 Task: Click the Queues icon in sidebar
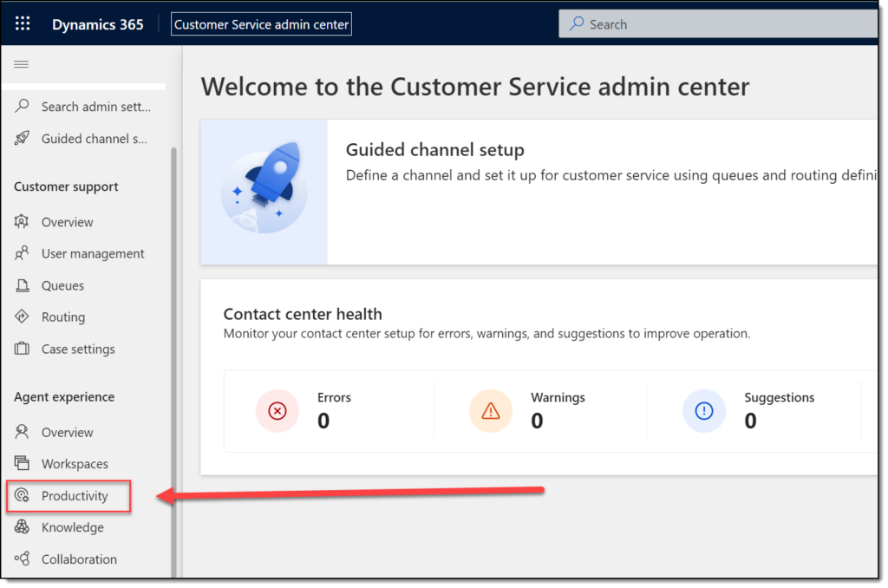(x=22, y=285)
